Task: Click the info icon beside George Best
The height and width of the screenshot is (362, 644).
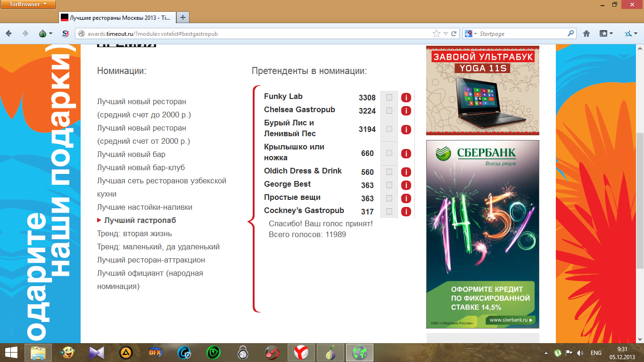Action: click(406, 185)
